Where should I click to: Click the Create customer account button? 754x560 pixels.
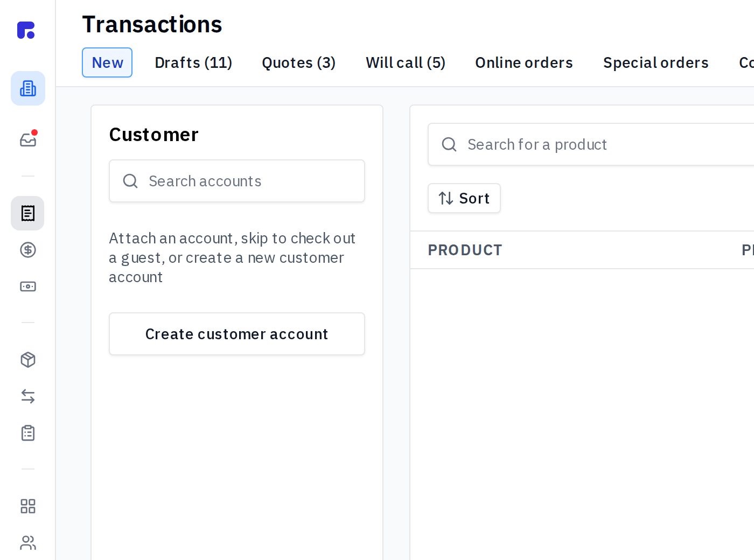point(237,334)
